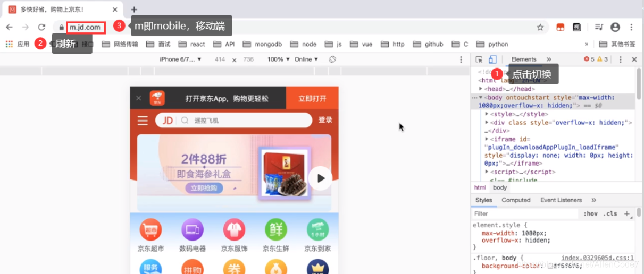This screenshot has height=274, width=644.
Task: Open the 网络传输 bookmark folder
Action: (120, 44)
